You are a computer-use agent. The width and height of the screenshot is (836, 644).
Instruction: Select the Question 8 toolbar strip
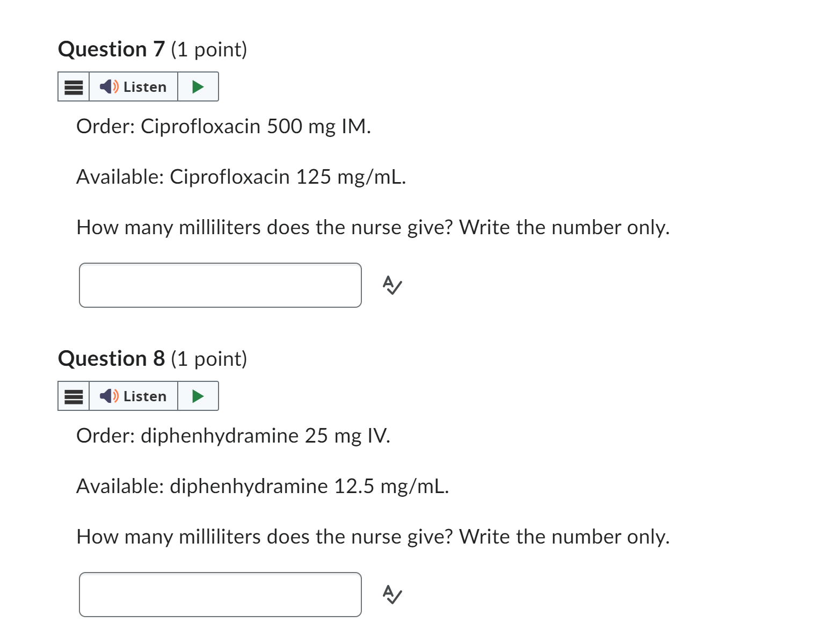pos(138,396)
